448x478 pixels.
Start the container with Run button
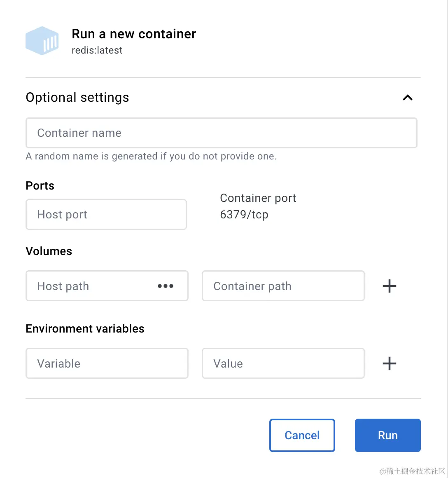(387, 436)
